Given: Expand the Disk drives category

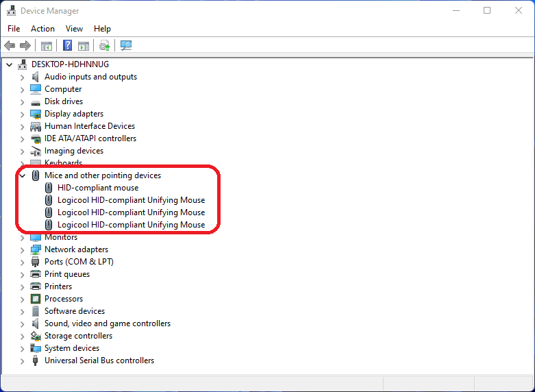Looking at the screenshot, I should tap(22, 102).
